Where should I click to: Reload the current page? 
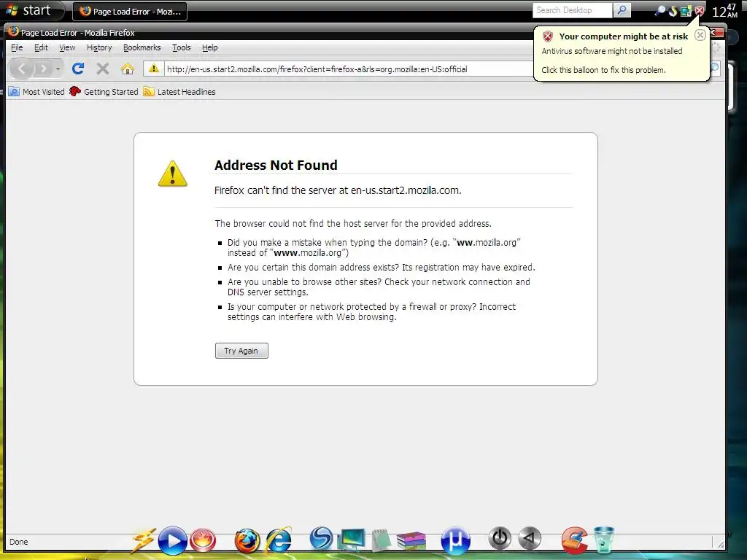[x=78, y=69]
